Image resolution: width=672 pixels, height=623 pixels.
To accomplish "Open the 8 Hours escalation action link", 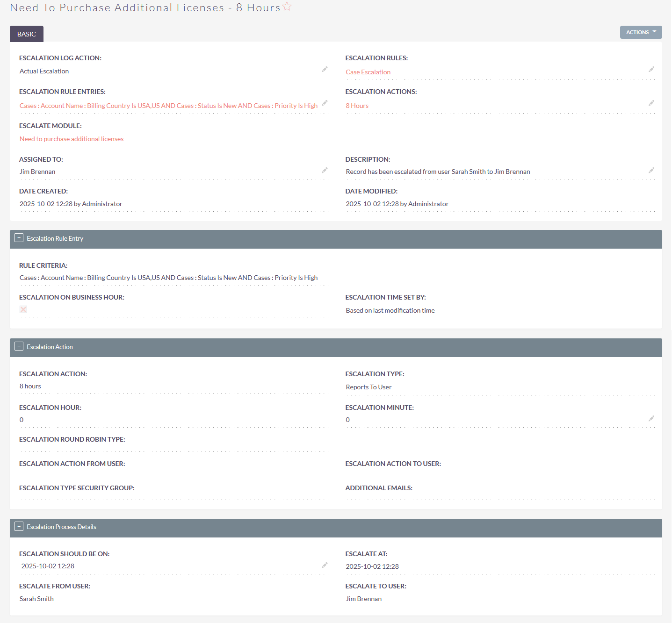I will tap(356, 105).
